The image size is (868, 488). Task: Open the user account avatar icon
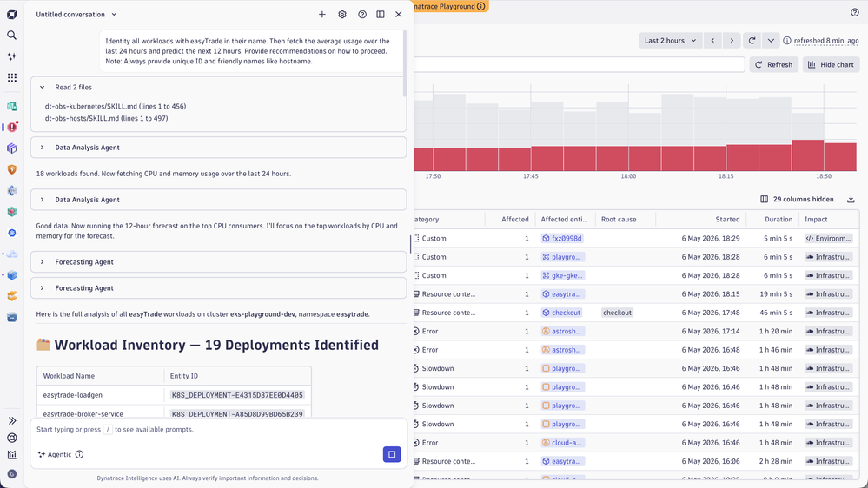point(11,473)
